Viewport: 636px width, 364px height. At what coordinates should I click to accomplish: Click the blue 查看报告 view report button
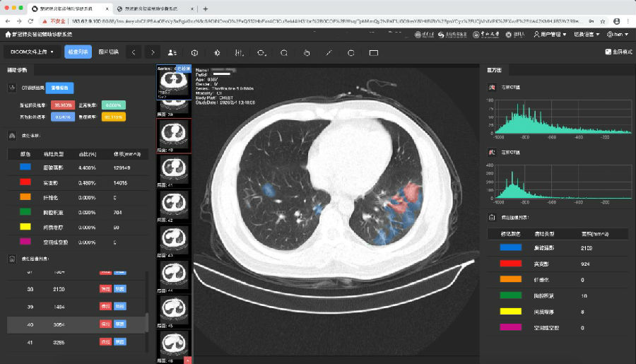pyautogui.click(x=58, y=88)
